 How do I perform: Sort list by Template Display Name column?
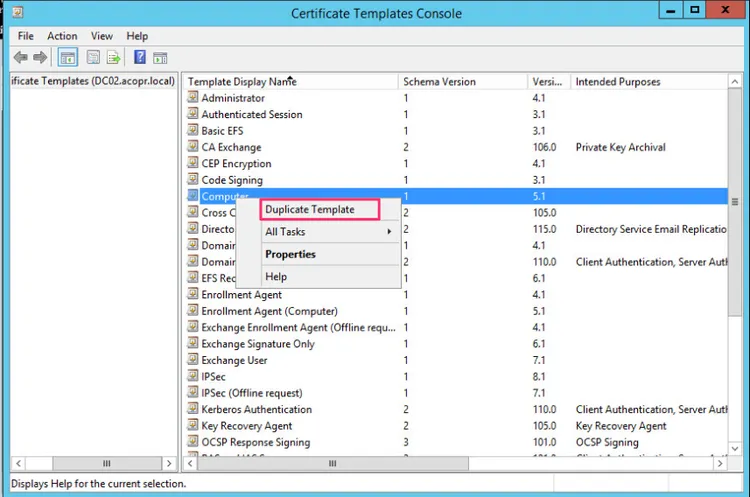(290, 81)
